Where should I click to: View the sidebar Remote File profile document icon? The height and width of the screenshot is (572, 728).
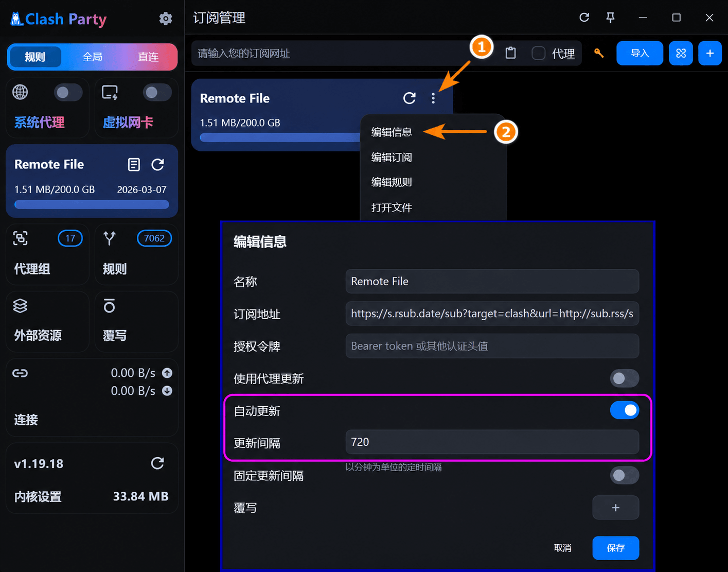click(134, 164)
